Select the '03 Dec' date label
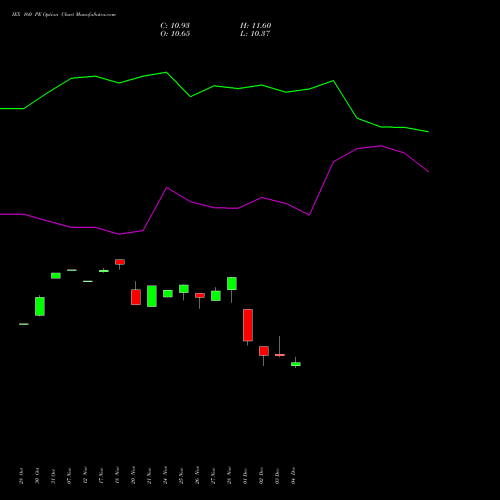The width and height of the screenshot is (500, 500). tap(277, 476)
